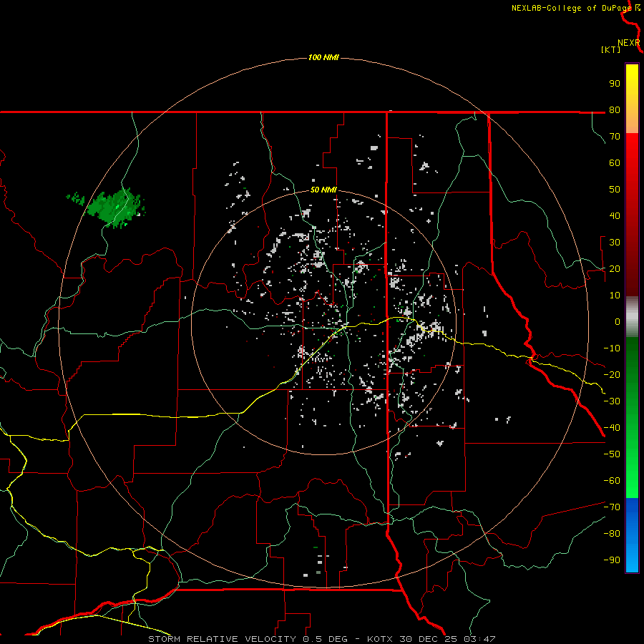Click the 100 NMI range ring label
Screen dimensions: 644x644
tap(323, 57)
